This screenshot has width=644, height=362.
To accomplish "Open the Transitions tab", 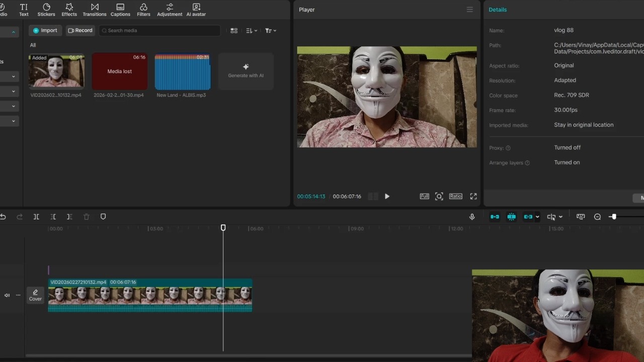I will point(95,10).
